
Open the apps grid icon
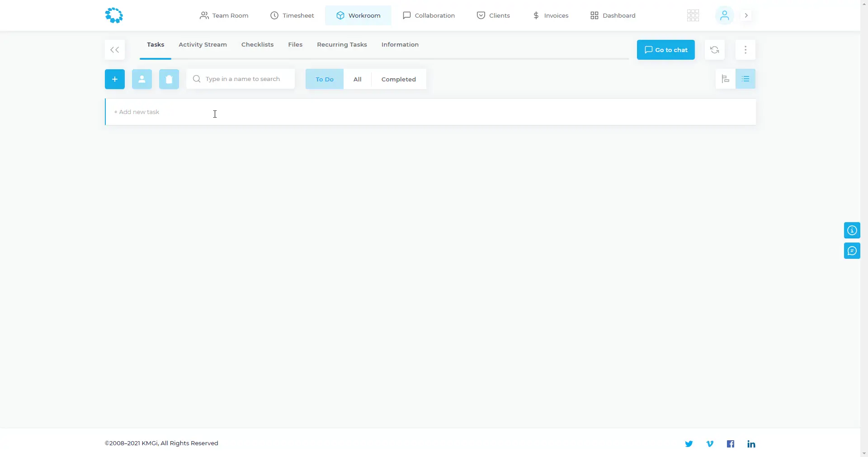[x=693, y=15]
